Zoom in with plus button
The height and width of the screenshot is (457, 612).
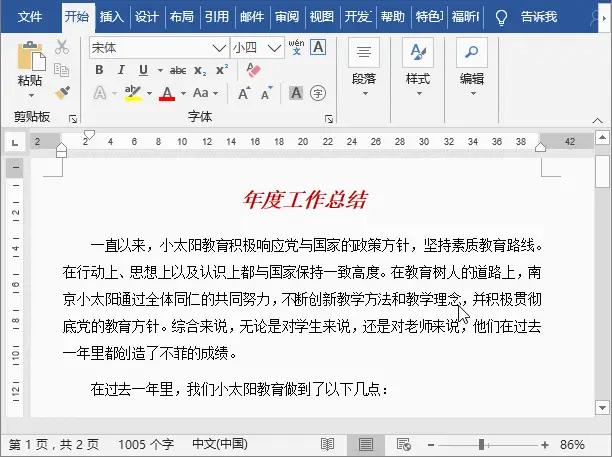click(x=545, y=445)
